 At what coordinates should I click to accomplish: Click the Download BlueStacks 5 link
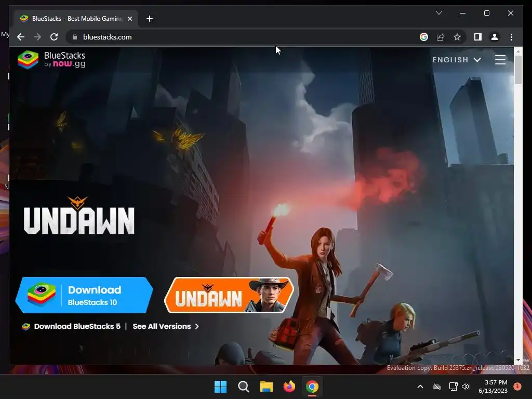[x=71, y=326]
